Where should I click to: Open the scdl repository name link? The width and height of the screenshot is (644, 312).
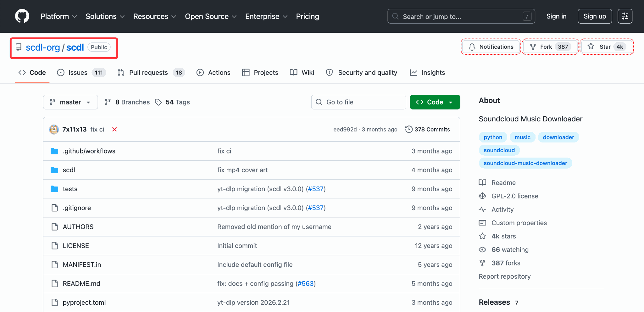coord(75,47)
